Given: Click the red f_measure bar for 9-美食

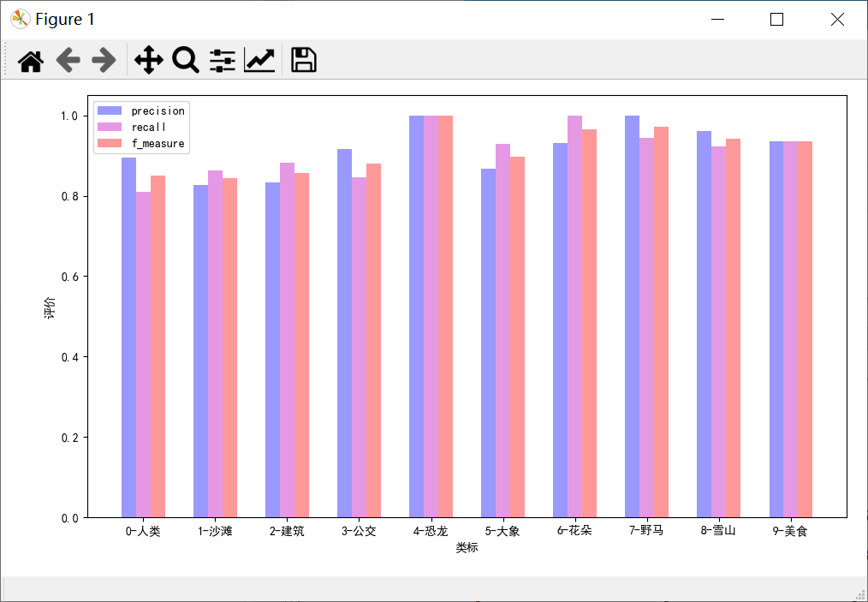Looking at the screenshot, I should pos(805,330).
